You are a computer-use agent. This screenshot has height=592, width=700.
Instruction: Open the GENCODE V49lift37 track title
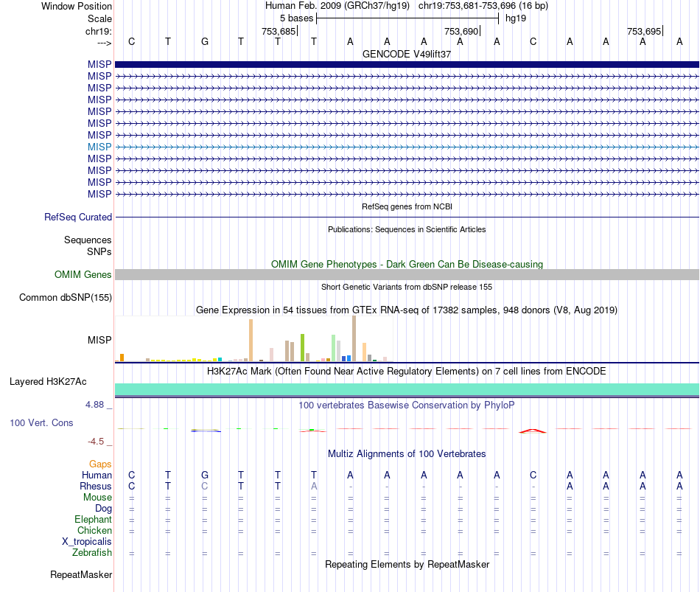coord(406,54)
